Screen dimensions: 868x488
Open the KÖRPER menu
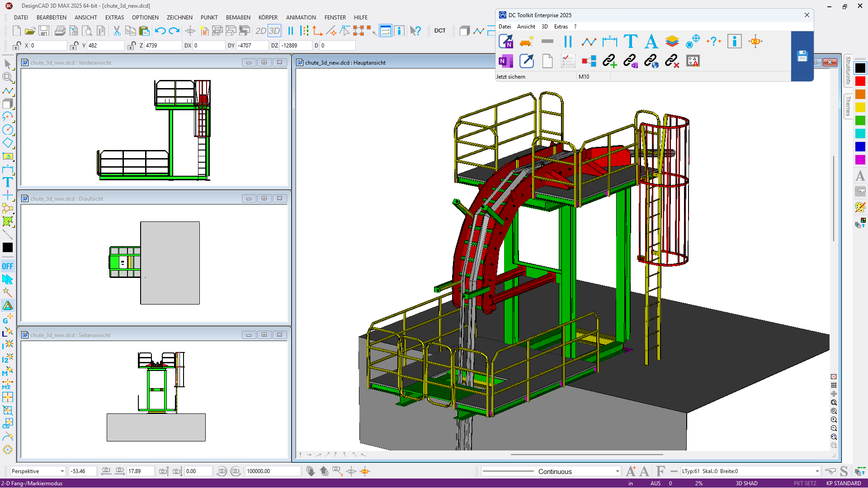(268, 17)
